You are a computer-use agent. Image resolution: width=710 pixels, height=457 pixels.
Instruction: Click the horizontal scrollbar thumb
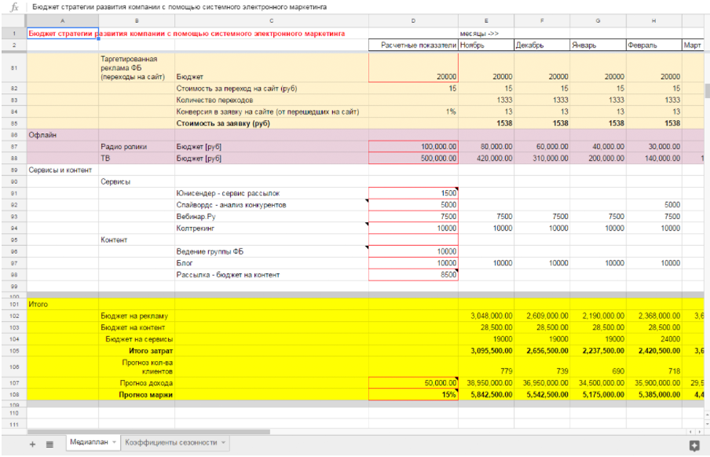pyautogui.click(x=149, y=432)
